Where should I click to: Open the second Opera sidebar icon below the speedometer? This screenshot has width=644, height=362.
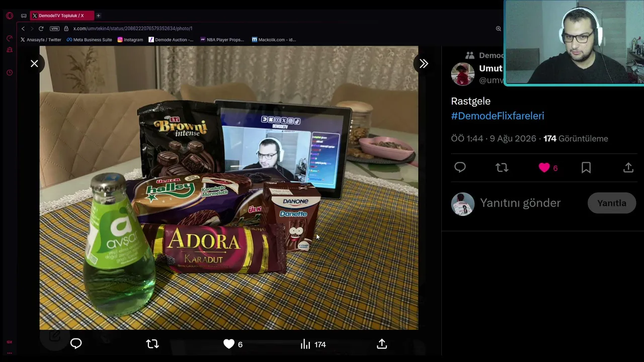pos(10,50)
